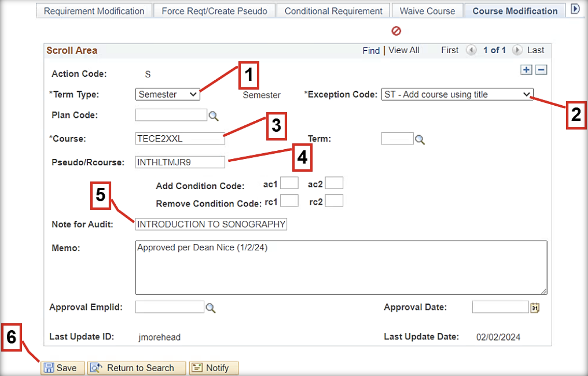Expand the Term Type dropdown

167,95
